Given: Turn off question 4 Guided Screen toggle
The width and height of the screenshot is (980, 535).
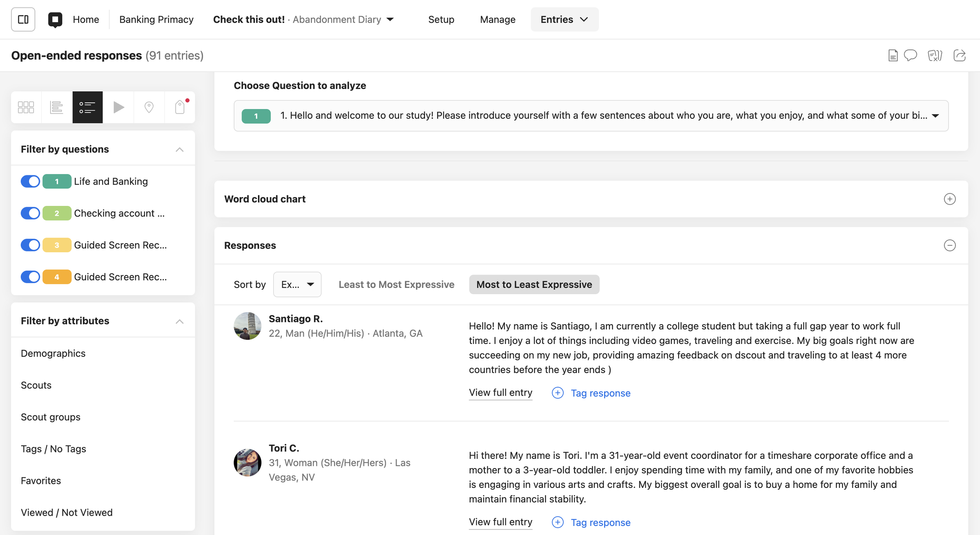Looking at the screenshot, I should pyautogui.click(x=30, y=277).
